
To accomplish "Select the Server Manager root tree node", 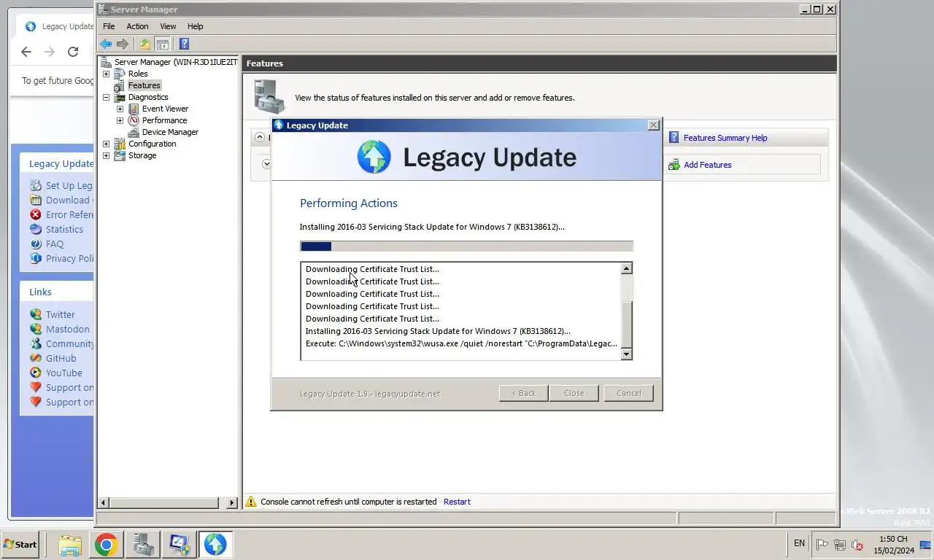I will [x=175, y=62].
